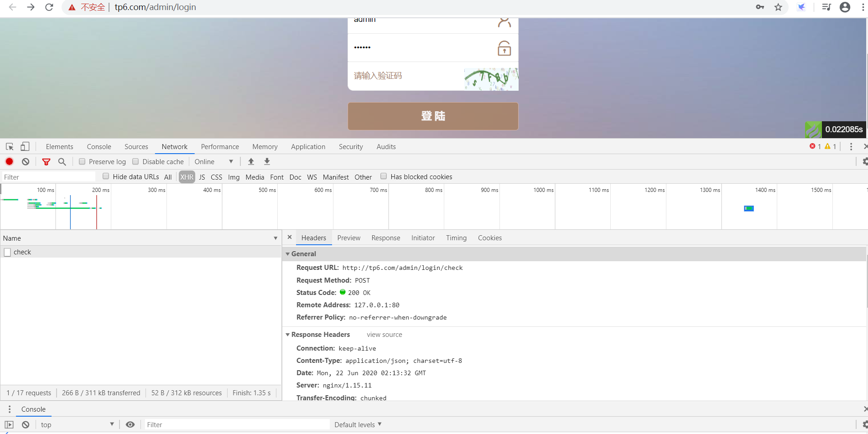Click the browser back arrow
The width and height of the screenshot is (868, 434).
[x=13, y=7]
